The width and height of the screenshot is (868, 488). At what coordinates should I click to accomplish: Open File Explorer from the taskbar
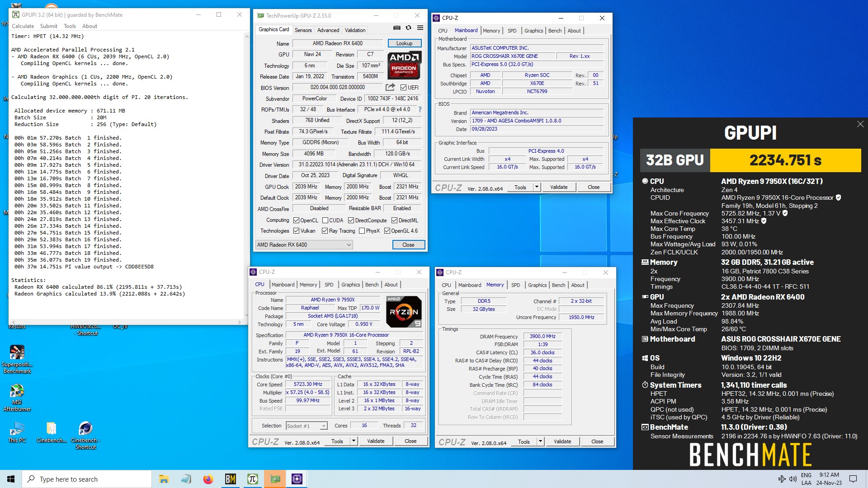point(164,479)
